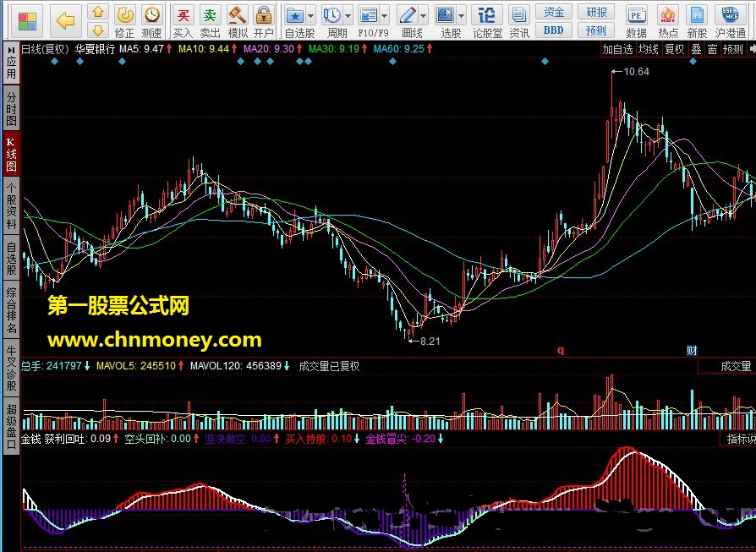
Task: Toggle the 复权 price adjustment option
Action: pyautogui.click(x=675, y=49)
